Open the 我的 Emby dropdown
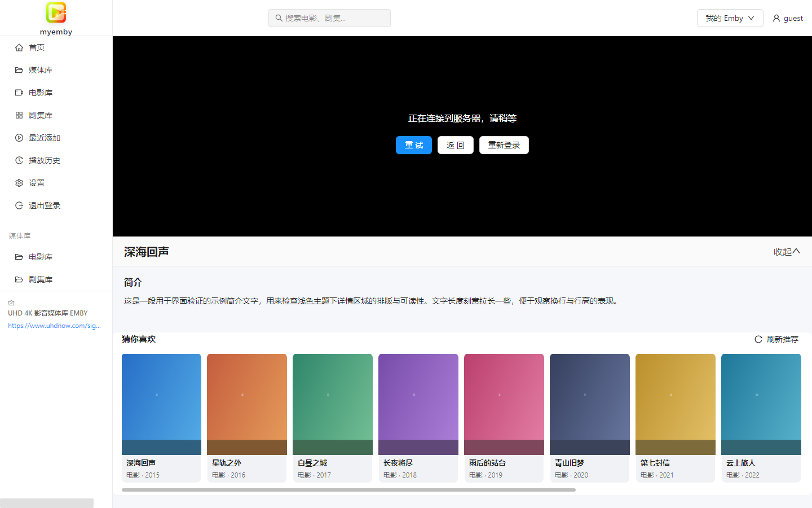812x508 pixels. (x=730, y=18)
